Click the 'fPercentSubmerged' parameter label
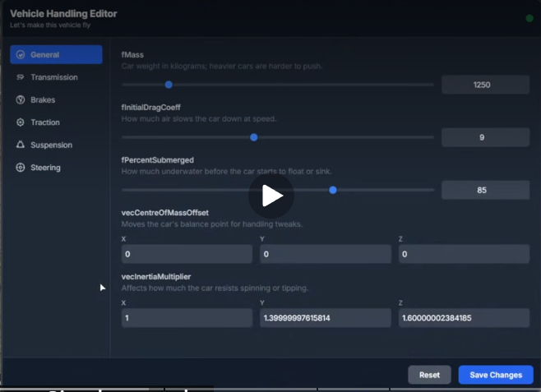Screen dimensions: 541x392 (157, 160)
